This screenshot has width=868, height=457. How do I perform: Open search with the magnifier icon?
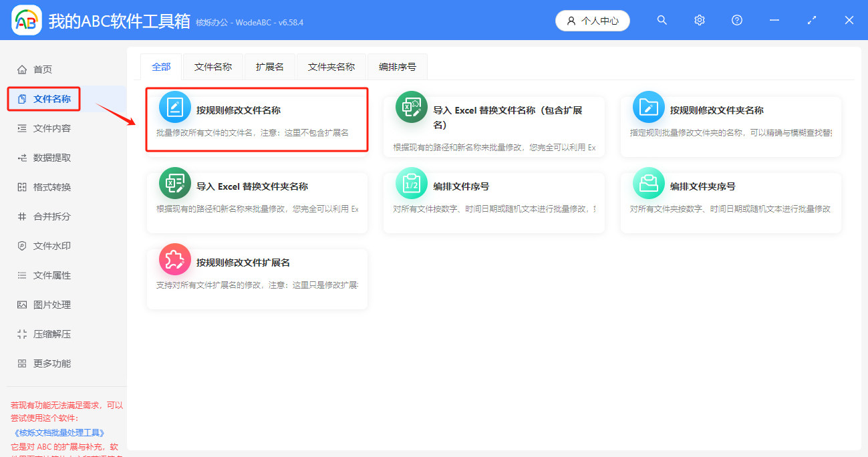coord(662,21)
